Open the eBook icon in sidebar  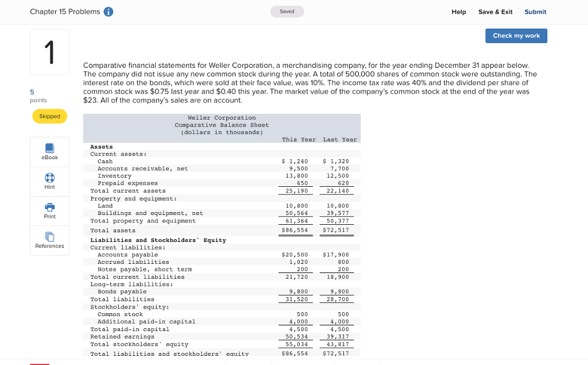(x=49, y=148)
